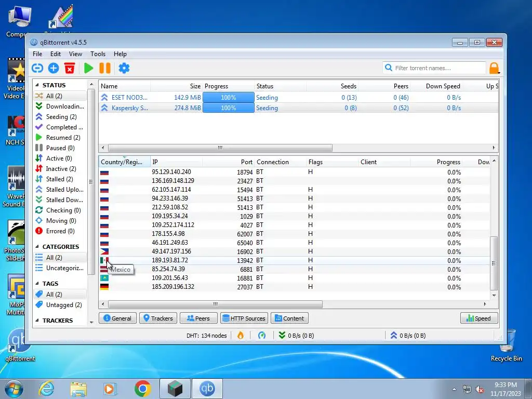Switch to the HTTP Sources tab
This screenshot has height=399, width=532.
(x=244, y=318)
